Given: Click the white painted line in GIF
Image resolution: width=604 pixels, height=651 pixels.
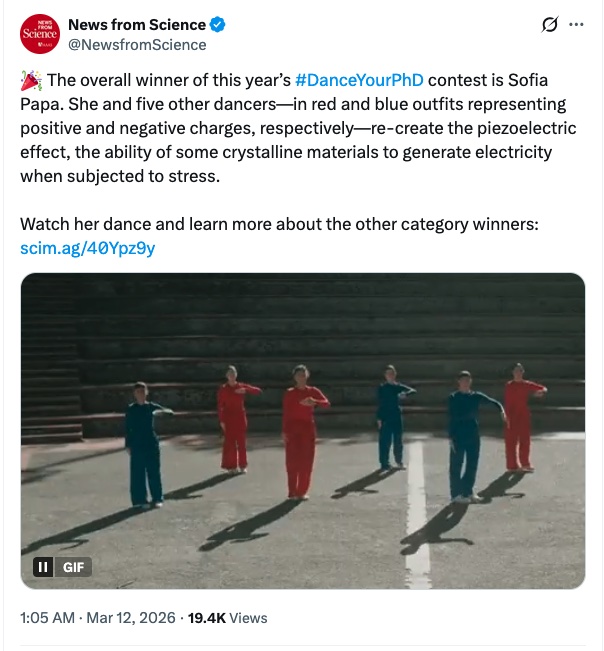Looking at the screenshot, I should (x=418, y=520).
